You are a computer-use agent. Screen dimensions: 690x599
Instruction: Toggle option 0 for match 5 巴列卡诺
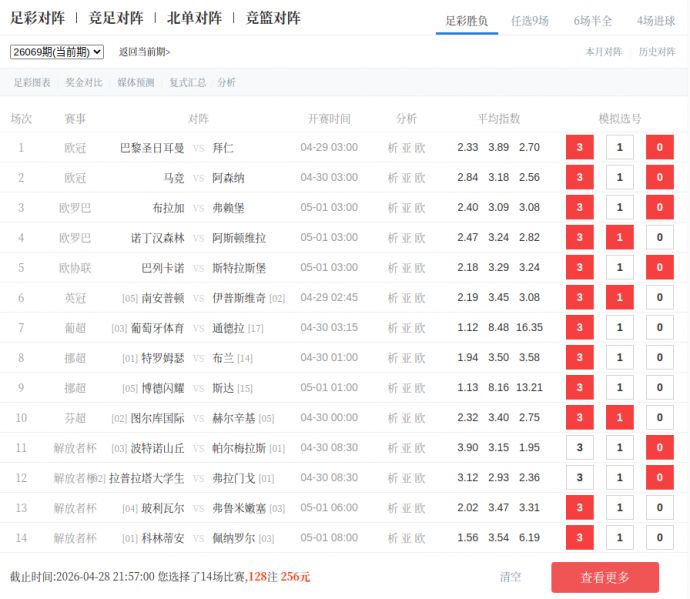(x=660, y=267)
